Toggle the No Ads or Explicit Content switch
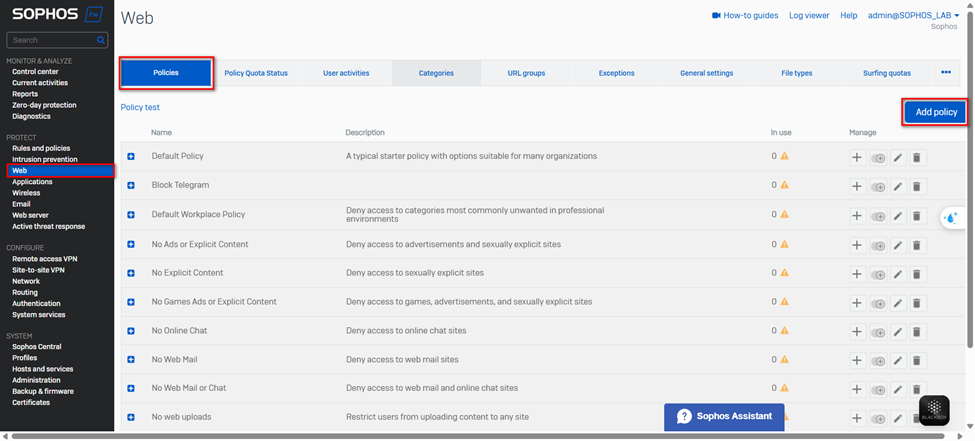This screenshot has height=441, width=975. pyautogui.click(x=878, y=245)
